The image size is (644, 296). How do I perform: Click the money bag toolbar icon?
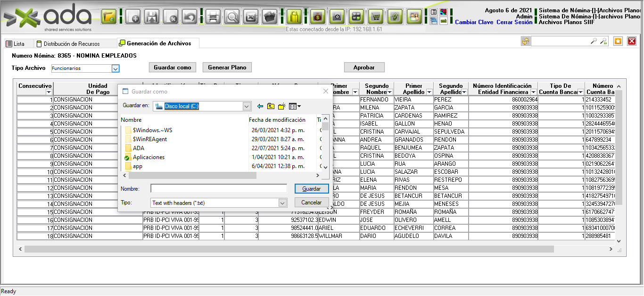(318, 17)
